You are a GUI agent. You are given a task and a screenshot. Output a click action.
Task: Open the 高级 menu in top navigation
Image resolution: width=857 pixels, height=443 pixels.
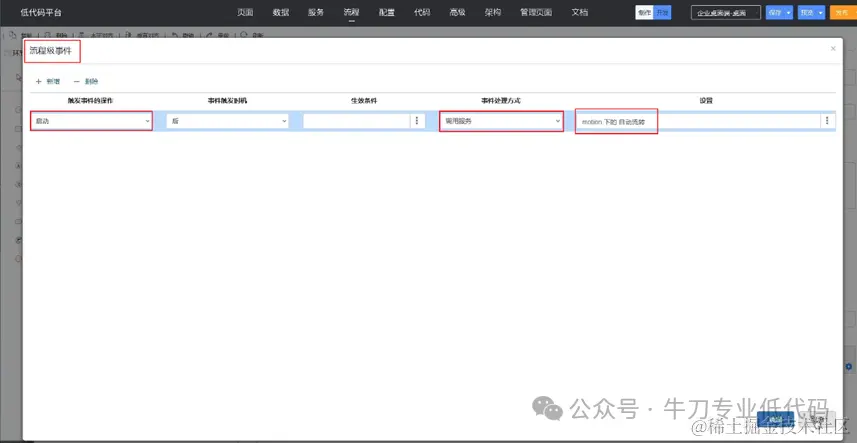[457, 12]
